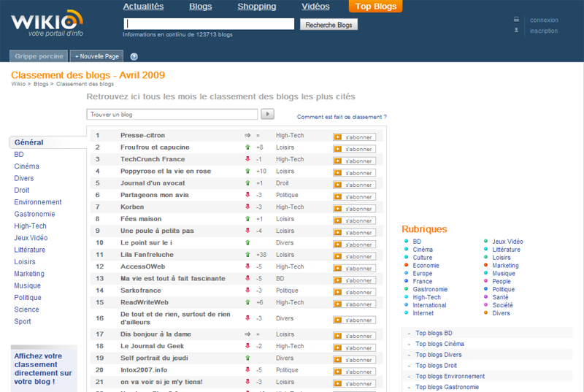Click the Blogs breadcrumb link
Screen dimensions: 584x392
41,84
